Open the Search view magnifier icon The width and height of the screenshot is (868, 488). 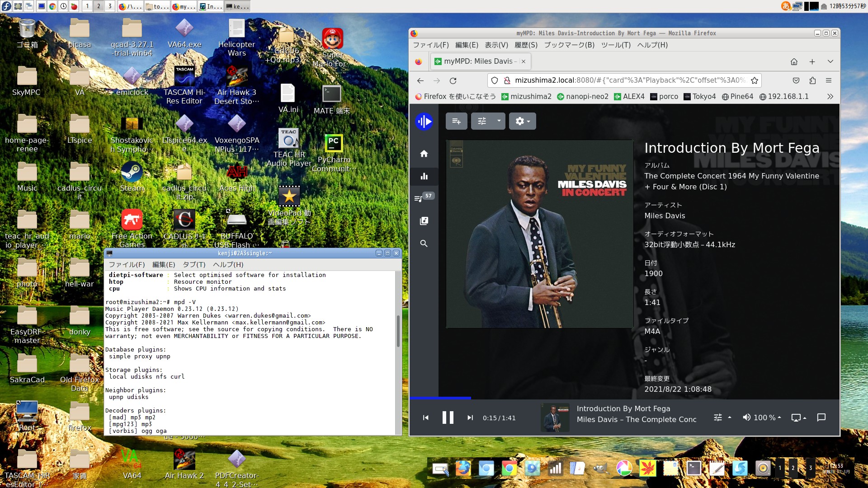(x=424, y=243)
